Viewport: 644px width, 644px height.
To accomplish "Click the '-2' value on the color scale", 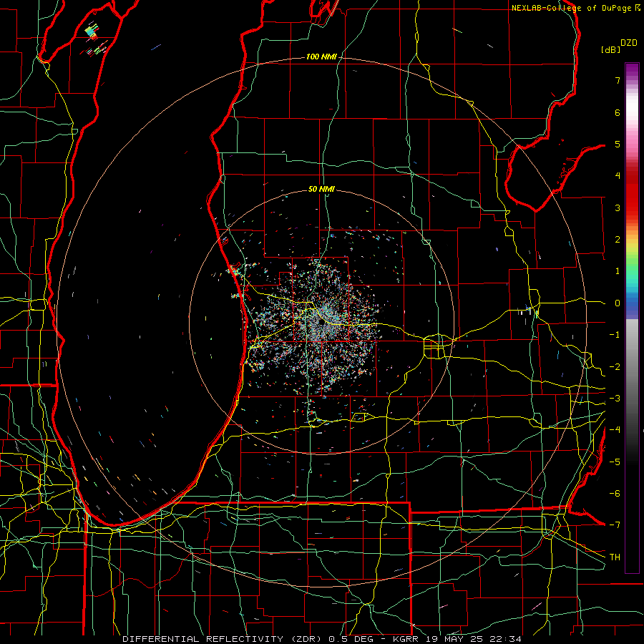I will click(x=615, y=367).
